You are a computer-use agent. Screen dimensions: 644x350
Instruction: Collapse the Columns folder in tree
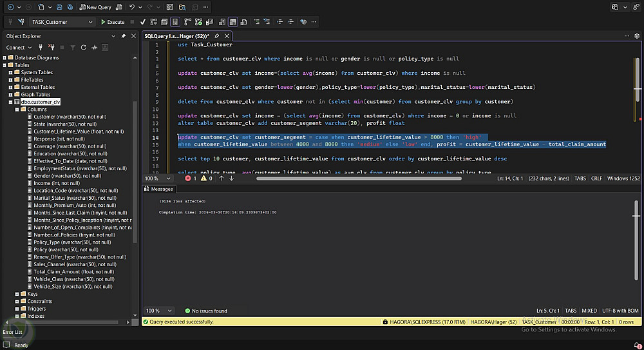[17, 110]
